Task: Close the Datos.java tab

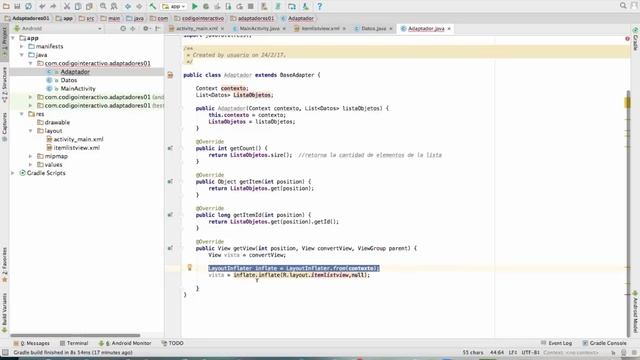Action: [391, 29]
